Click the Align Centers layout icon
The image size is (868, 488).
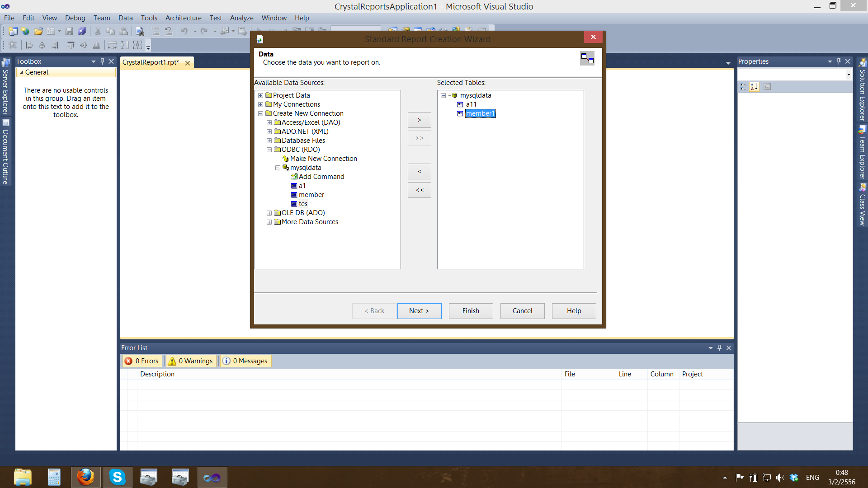coord(42,45)
